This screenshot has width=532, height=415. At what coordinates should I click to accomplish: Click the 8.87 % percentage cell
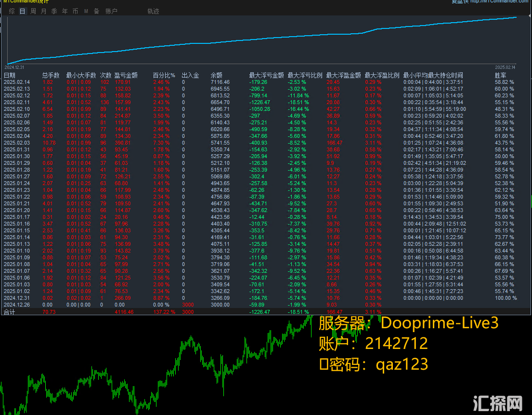(x=161, y=298)
